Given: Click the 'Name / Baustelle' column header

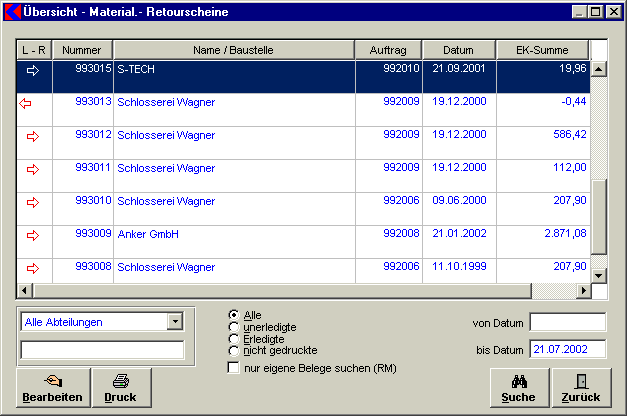Looking at the screenshot, I should click(x=233, y=50).
